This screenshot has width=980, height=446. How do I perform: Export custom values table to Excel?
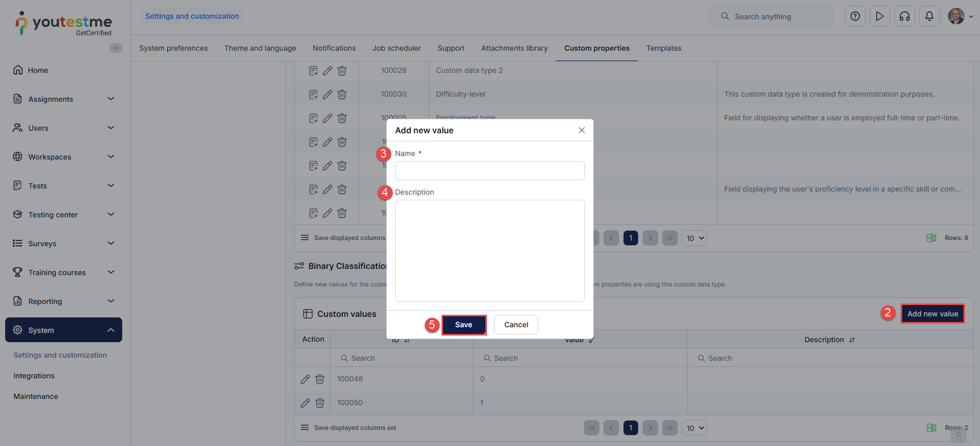pos(931,428)
